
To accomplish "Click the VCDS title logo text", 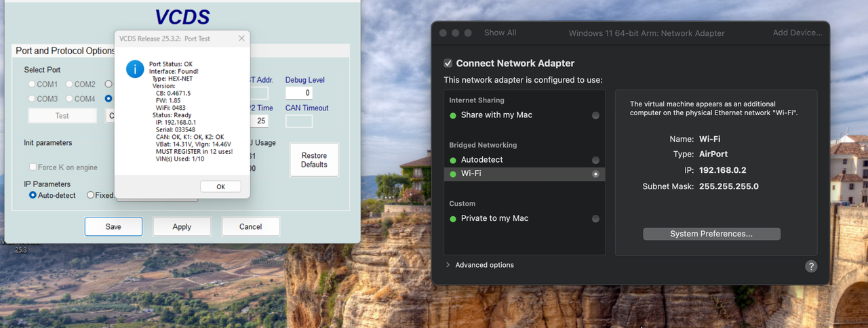I will point(182,17).
